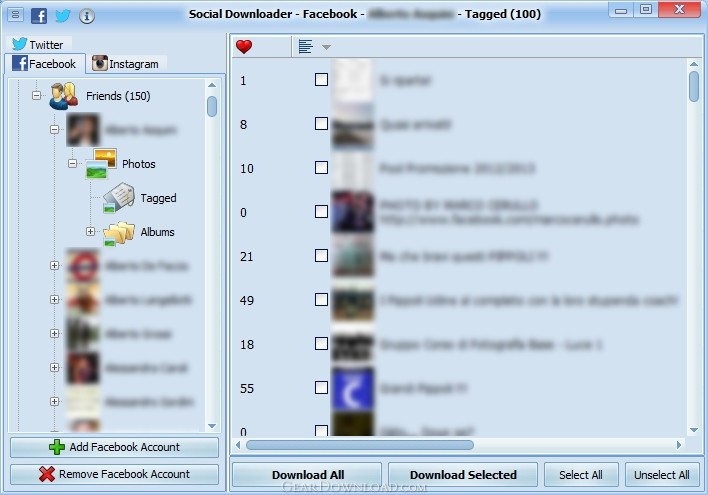Click the Albums folder icon
This screenshot has width=708, height=495.
point(119,233)
